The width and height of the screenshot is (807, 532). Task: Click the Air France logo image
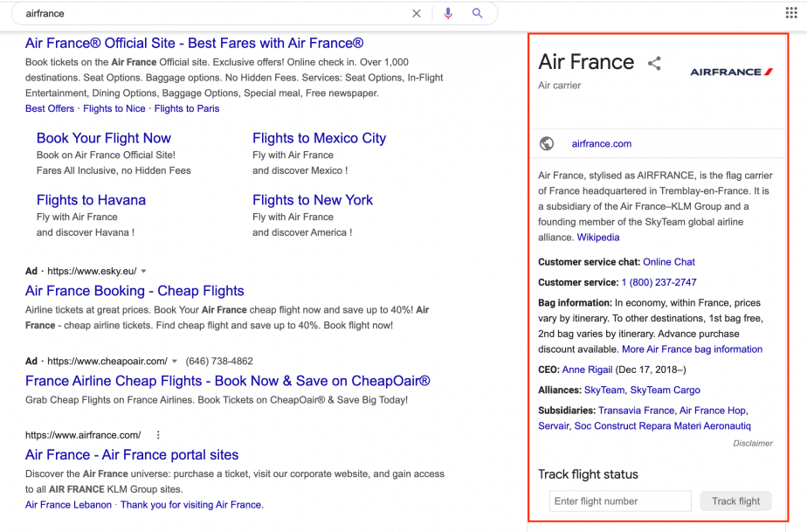click(x=731, y=73)
